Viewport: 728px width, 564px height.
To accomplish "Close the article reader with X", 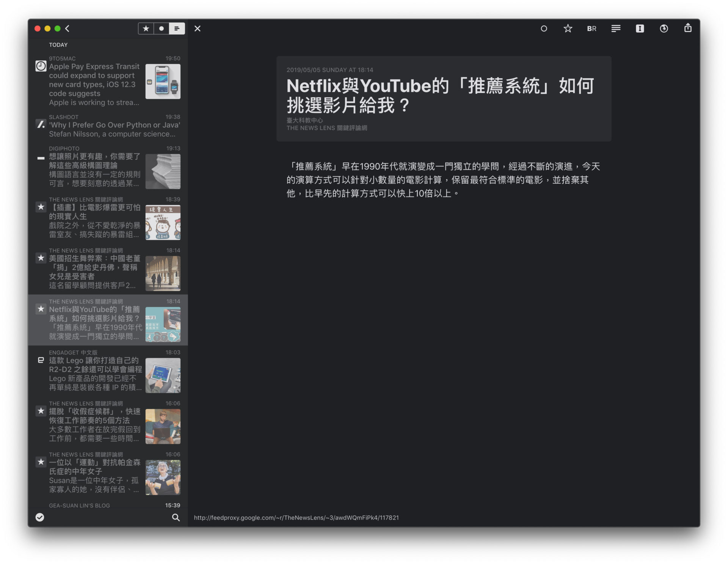I will pos(198,28).
